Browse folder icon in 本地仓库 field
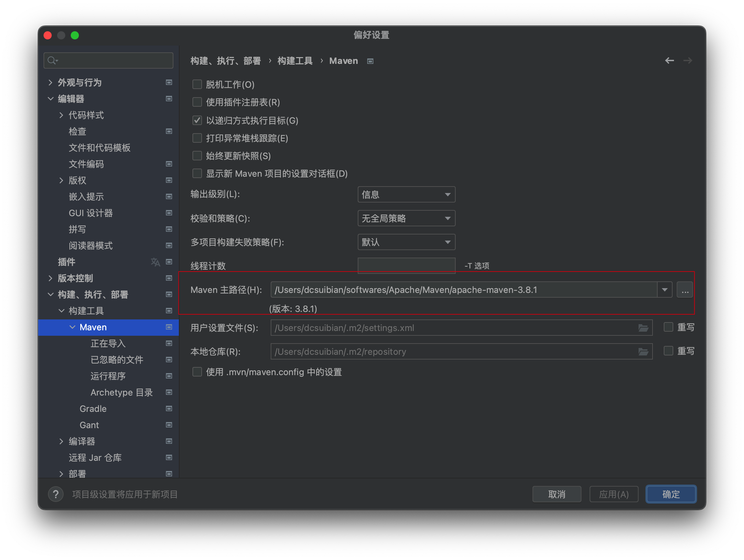This screenshot has width=744, height=560. coord(643,352)
